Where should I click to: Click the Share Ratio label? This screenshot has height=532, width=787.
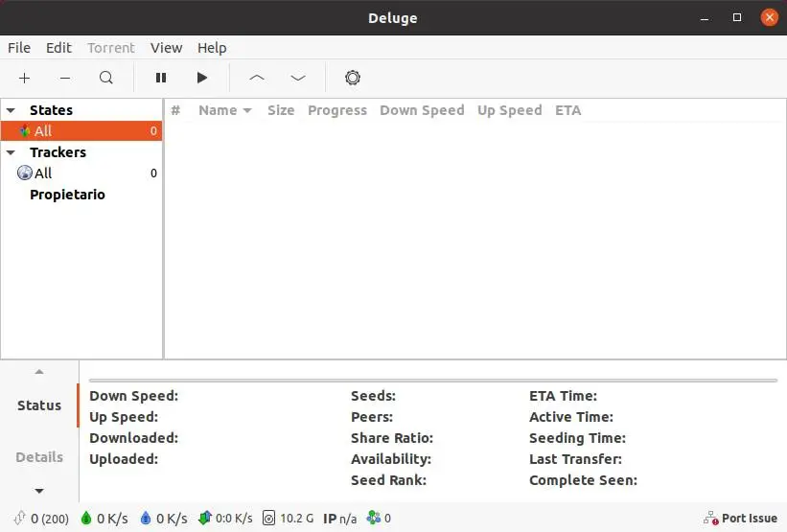click(x=392, y=438)
